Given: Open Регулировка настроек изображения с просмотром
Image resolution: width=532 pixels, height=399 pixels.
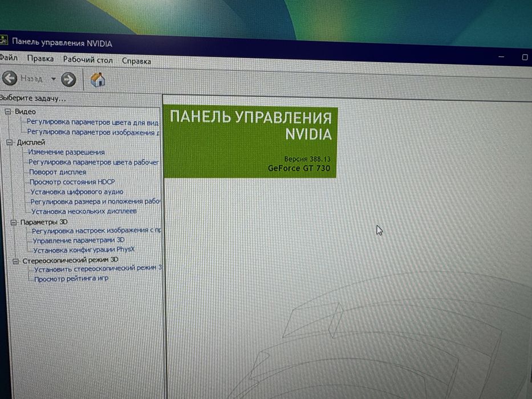Looking at the screenshot, I should click(x=96, y=231).
